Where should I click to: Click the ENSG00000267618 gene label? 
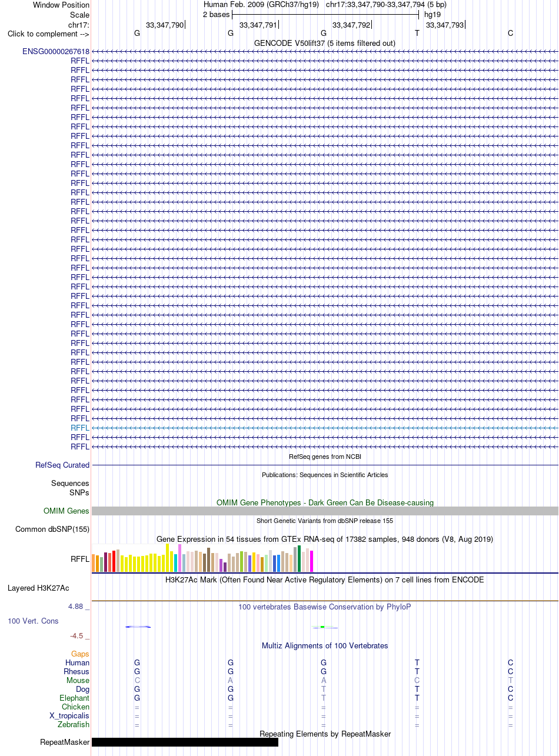click(x=56, y=51)
